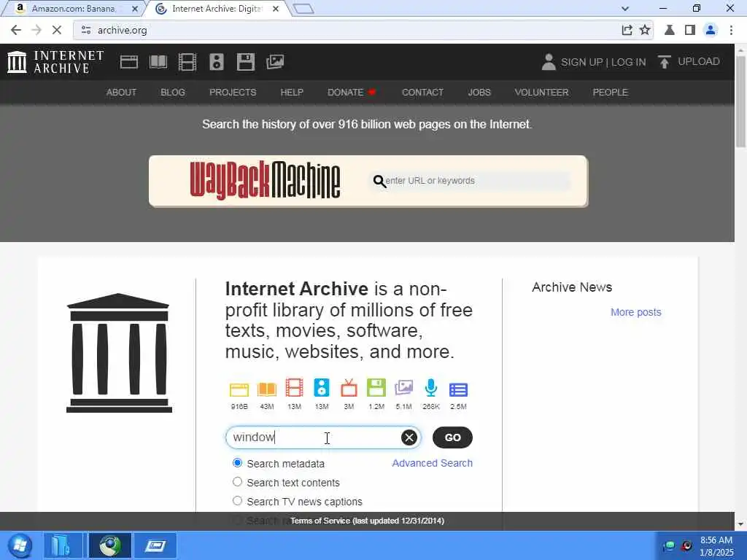747x560 pixels.
Task: Open the Web (Wayback) icon in top nav
Action: point(128,62)
